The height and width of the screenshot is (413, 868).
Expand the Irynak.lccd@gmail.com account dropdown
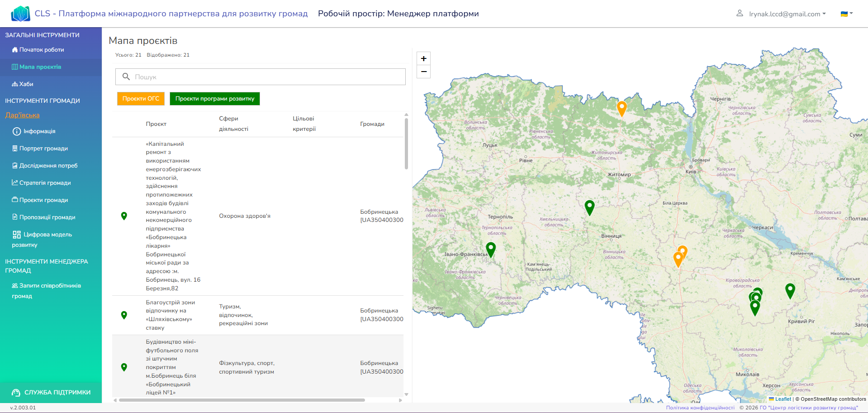pyautogui.click(x=787, y=14)
